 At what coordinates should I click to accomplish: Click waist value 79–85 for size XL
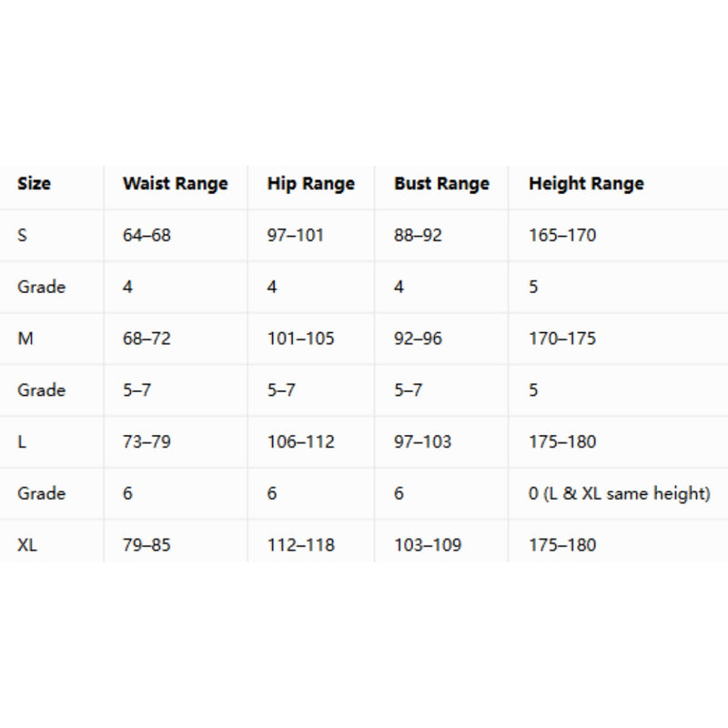coord(147,544)
